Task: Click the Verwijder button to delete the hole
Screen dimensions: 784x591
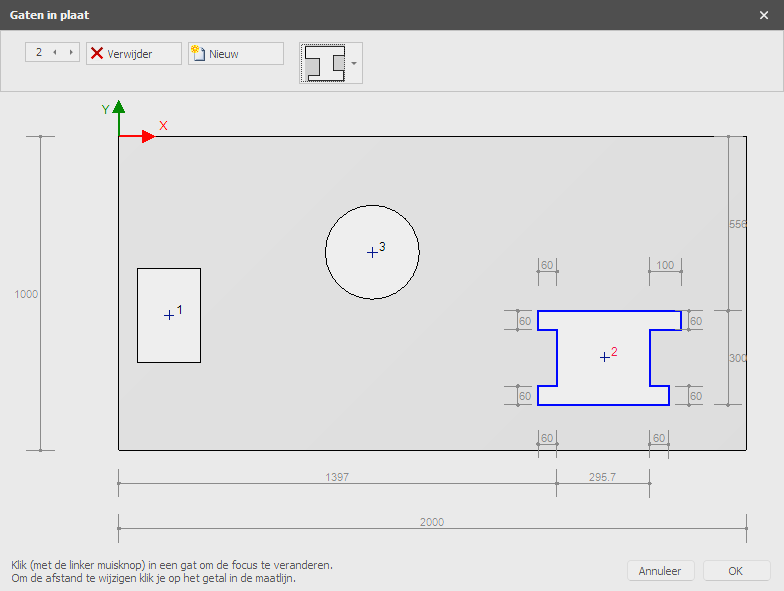Action: (133, 54)
